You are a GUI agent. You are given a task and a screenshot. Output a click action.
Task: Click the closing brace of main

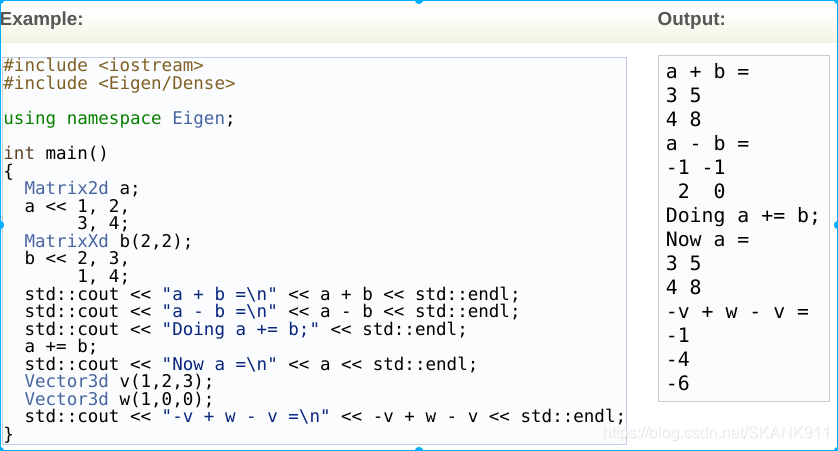pyautogui.click(x=8, y=434)
